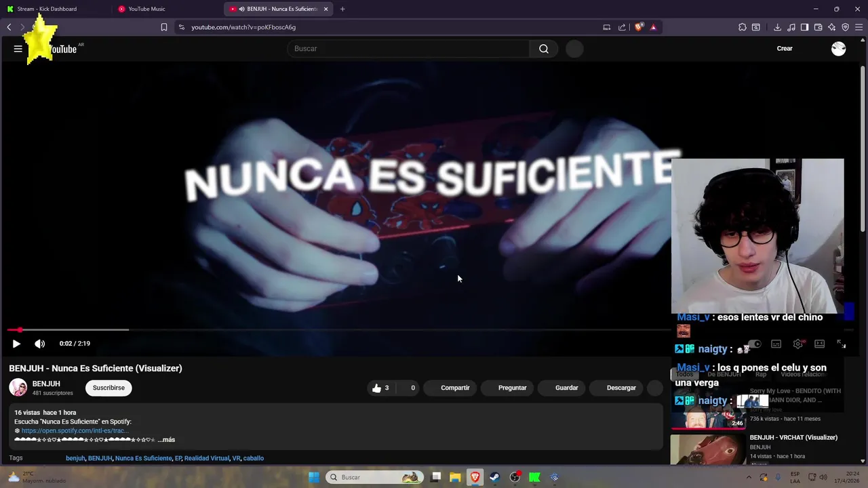
Task: Open the BENJUH - VRCHAT video thumbnail
Action: click(708, 450)
